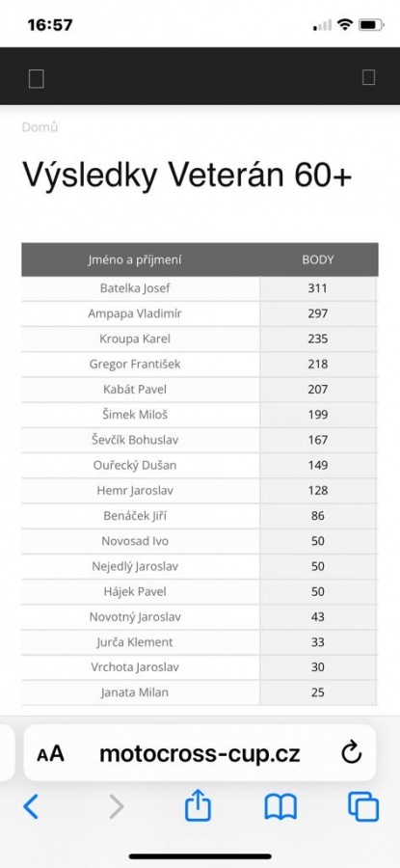Click the Jméno a příjmení column header
This screenshot has height=868, width=400.
[x=135, y=259]
